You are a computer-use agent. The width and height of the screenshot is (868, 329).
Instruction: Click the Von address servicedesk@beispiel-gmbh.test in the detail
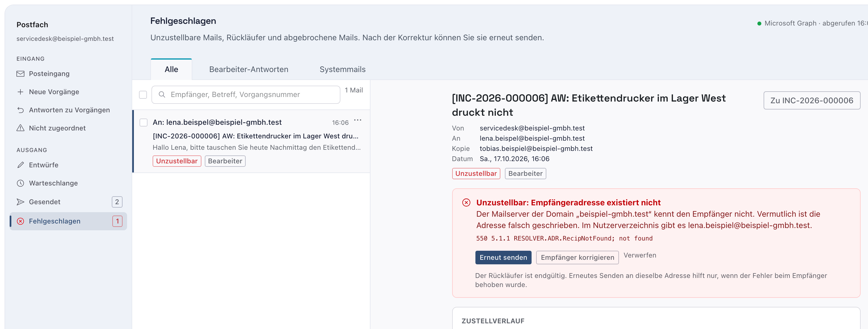pos(532,128)
